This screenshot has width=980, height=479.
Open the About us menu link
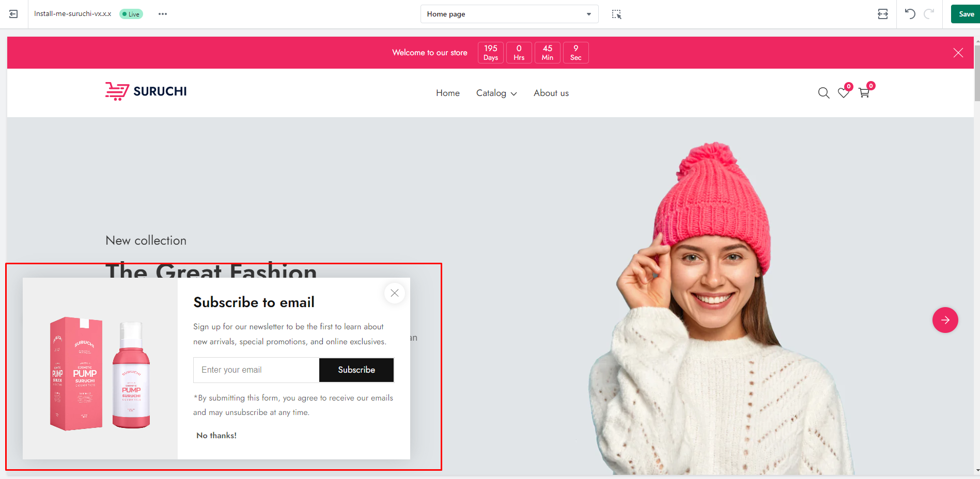click(551, 93)
